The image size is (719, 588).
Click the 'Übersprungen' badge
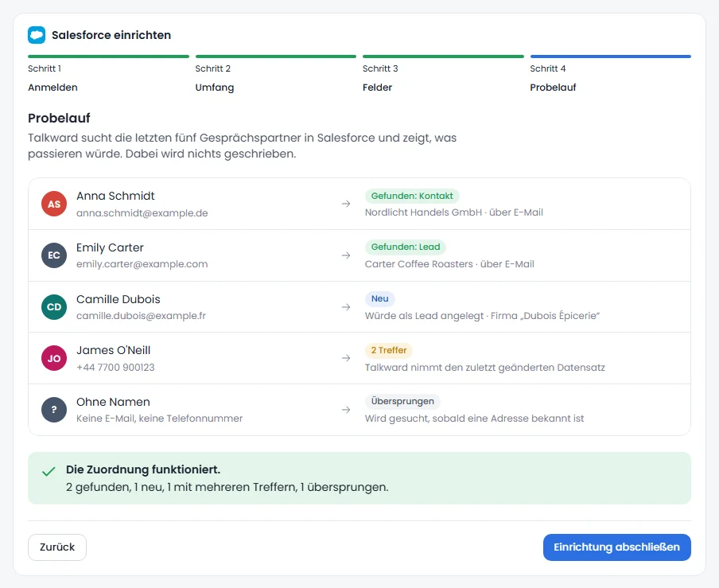402,401
